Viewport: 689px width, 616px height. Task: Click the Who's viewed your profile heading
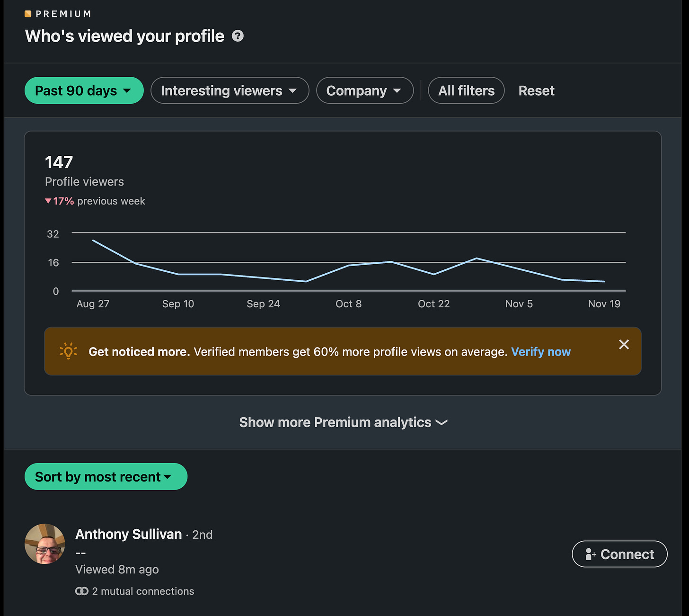coord(124,36)
